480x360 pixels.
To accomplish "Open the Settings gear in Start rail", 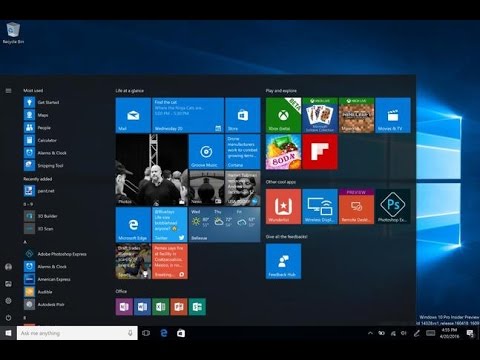I will coord(8,301).
